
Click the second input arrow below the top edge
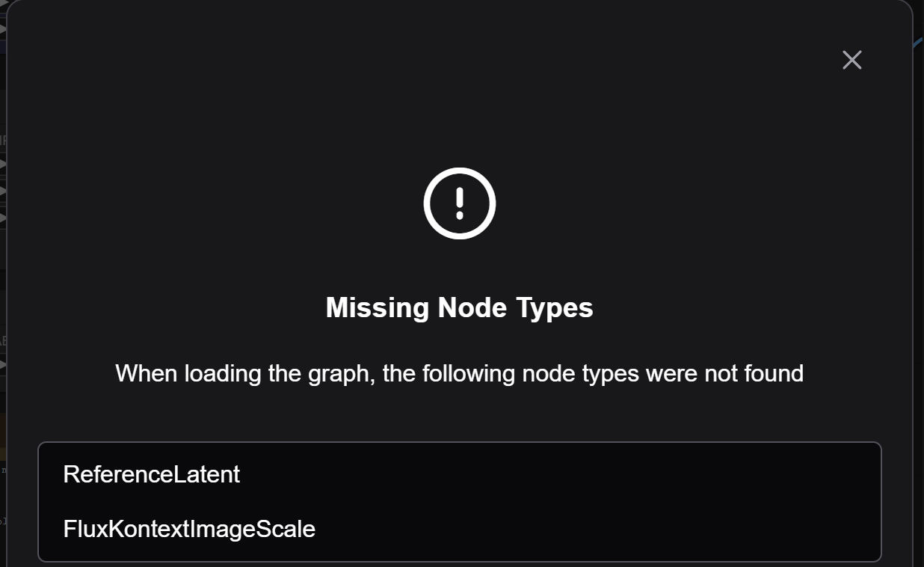(3, 29)
